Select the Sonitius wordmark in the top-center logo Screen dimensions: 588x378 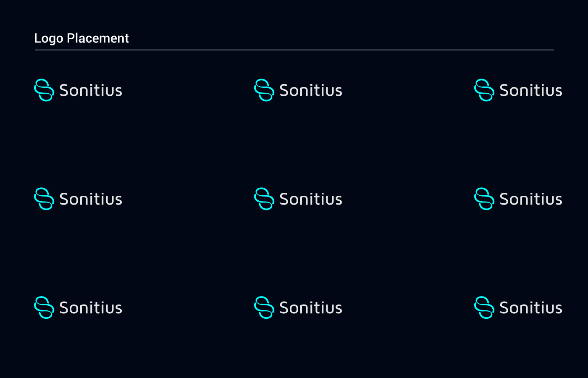click(311, 91)
